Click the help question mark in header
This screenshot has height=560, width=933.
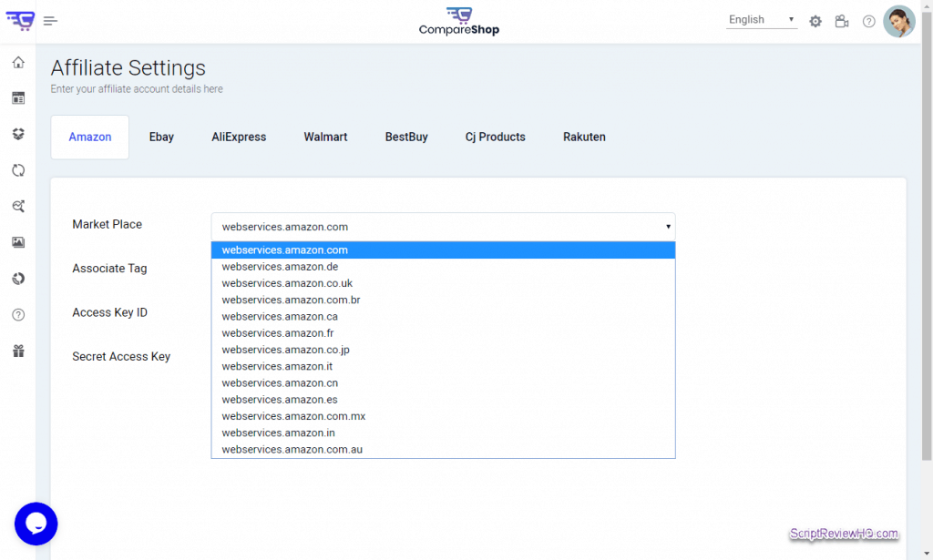pos(868,22)
